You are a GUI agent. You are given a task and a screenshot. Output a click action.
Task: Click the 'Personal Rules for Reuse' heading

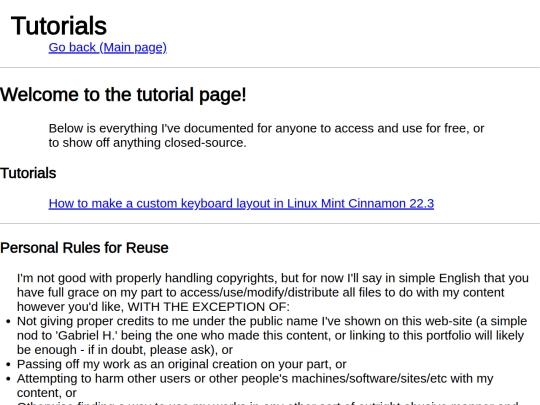click(x=84, y=248)
